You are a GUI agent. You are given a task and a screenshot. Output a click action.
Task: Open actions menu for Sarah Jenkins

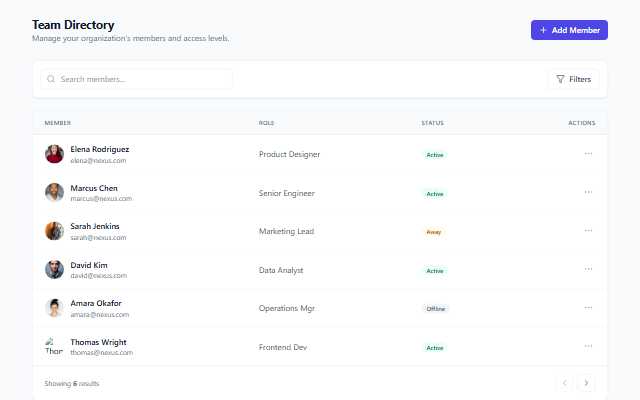tap(588, 231)
